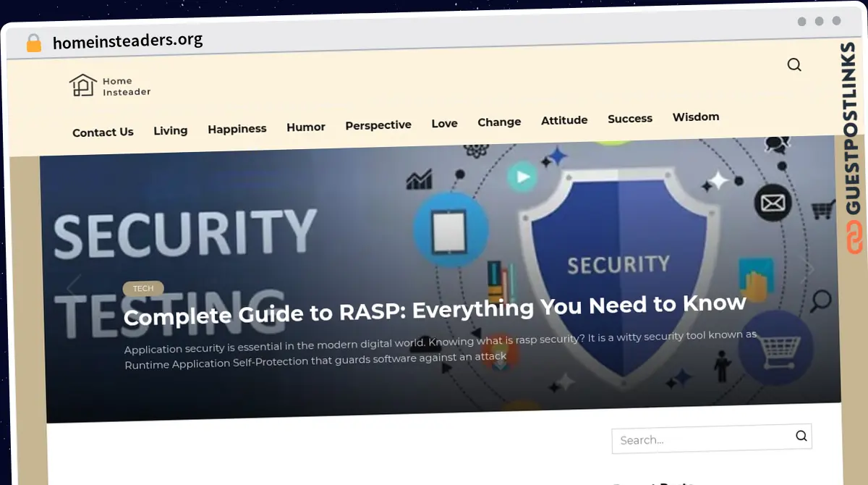Screen dimensions: 868x485
Task: Open the Perspective menu item
Action: pos(378,125)
